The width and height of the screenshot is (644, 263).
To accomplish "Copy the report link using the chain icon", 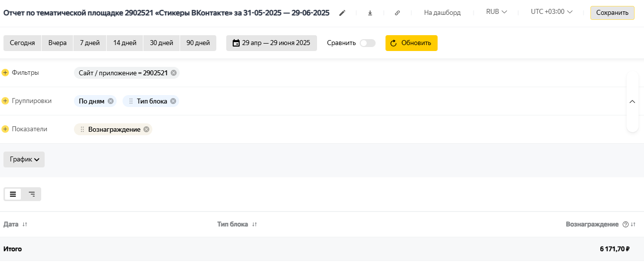I will (x=397, y=13).
